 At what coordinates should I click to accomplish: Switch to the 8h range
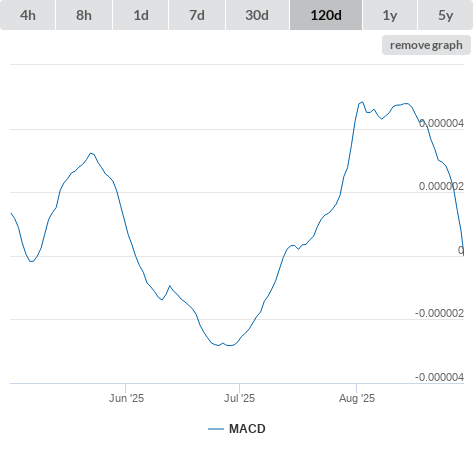[x=84, y=15]
